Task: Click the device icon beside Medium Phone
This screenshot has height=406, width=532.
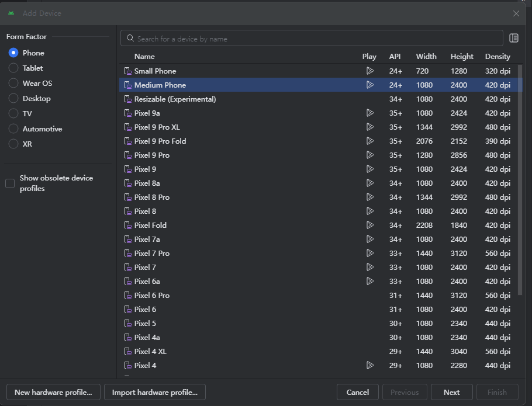Action: pyautogui.click(x=128, y=85)
